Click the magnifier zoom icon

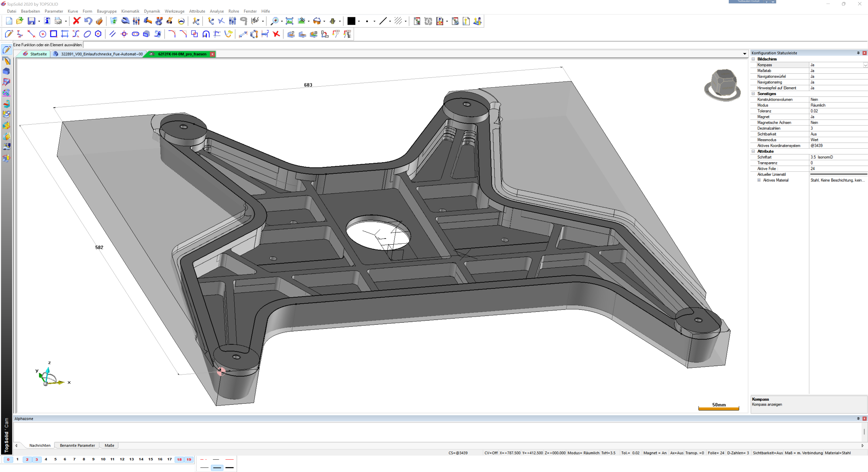tap(275, 21)
